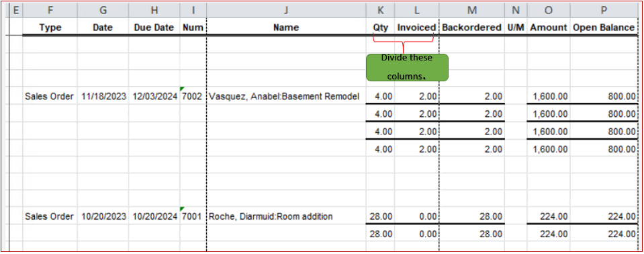Click the Backordered header cell

pos(471,28)
